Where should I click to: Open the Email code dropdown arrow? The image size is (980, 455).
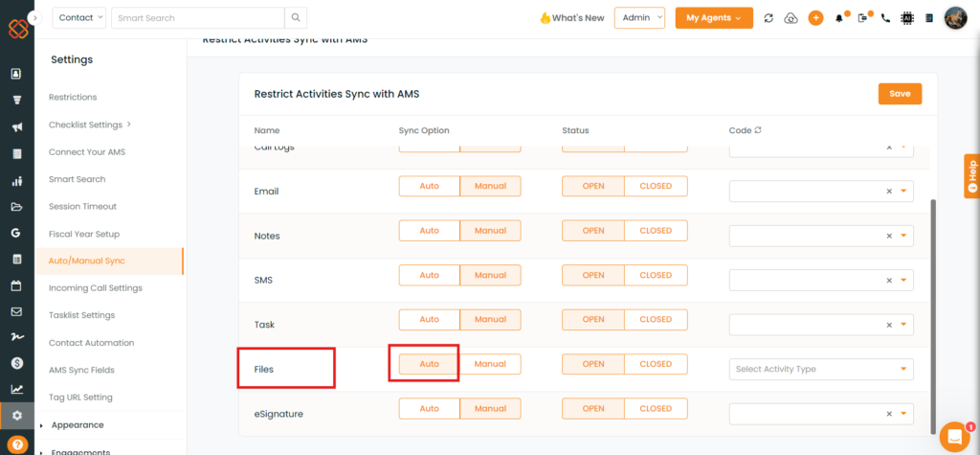[x=903, y=192]
